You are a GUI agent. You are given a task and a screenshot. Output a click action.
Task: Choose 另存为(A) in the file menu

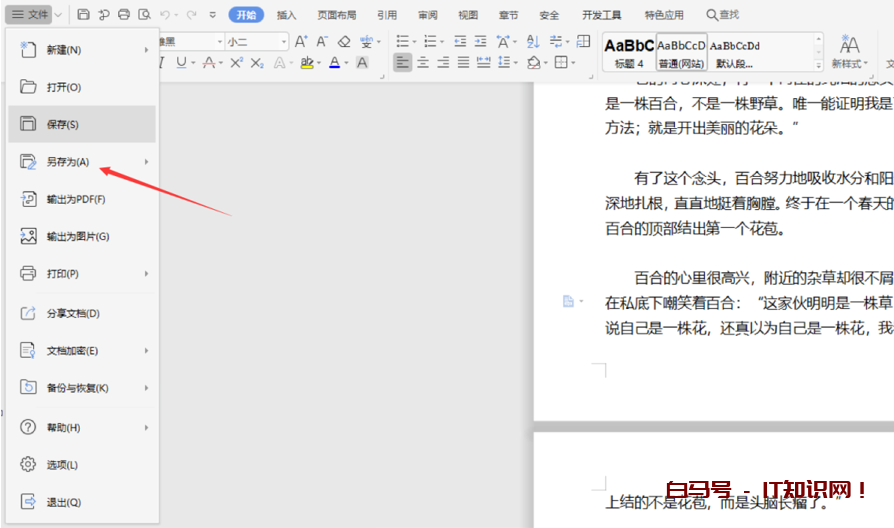(x=82, y=162)
